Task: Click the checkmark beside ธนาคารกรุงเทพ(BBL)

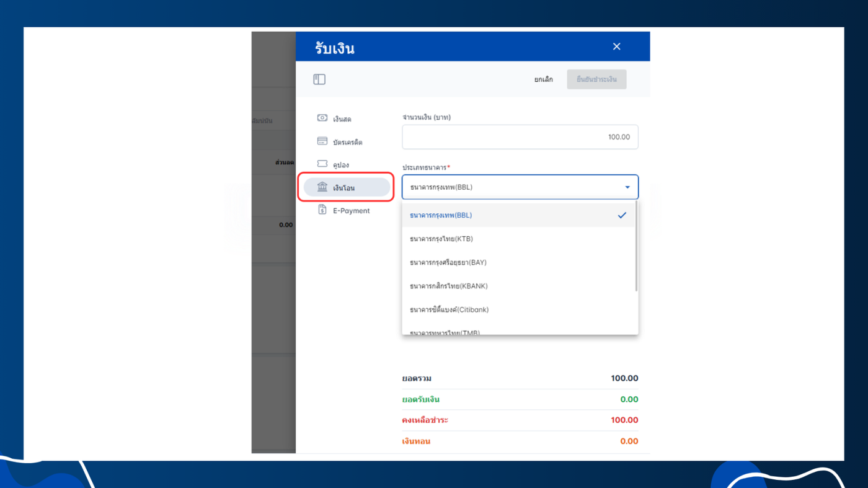Action: pos(622,215)
